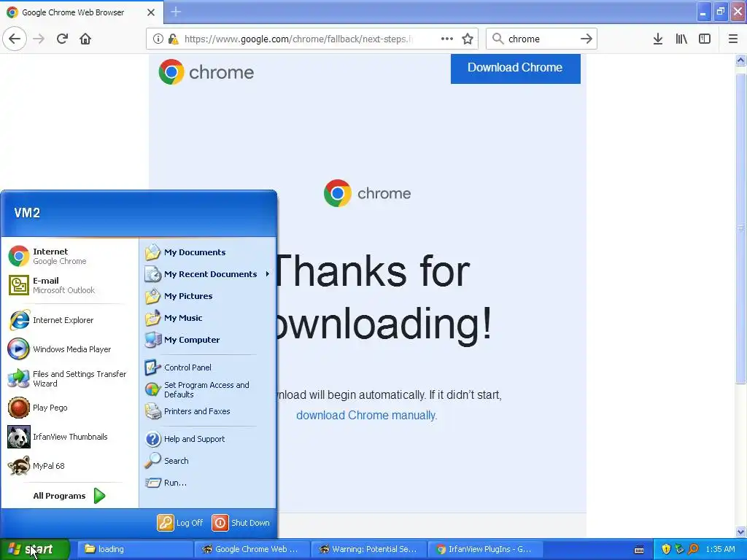This screenshot has height=560, width=747.
Task: Submit search with the arrow button
Action: (587, 39)
